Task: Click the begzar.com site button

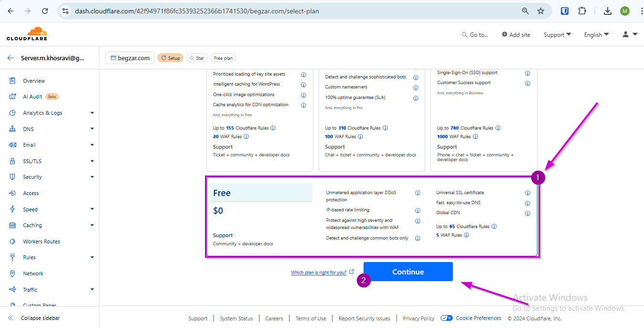Action: (x=129, y=58)
